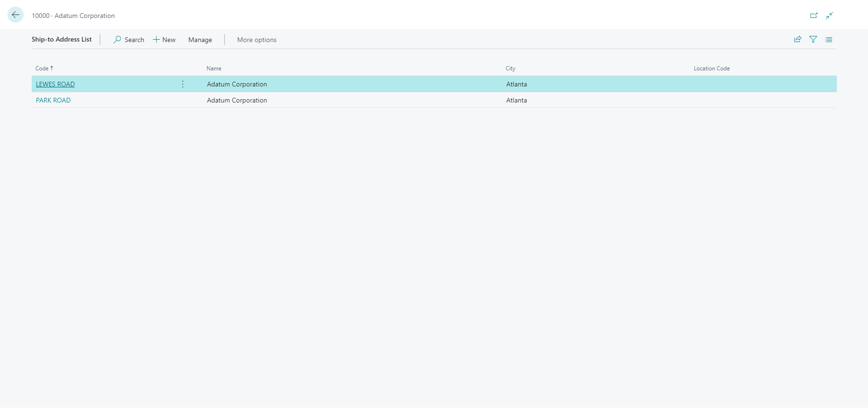Go back with the arrow button

[x=16, y=15]
